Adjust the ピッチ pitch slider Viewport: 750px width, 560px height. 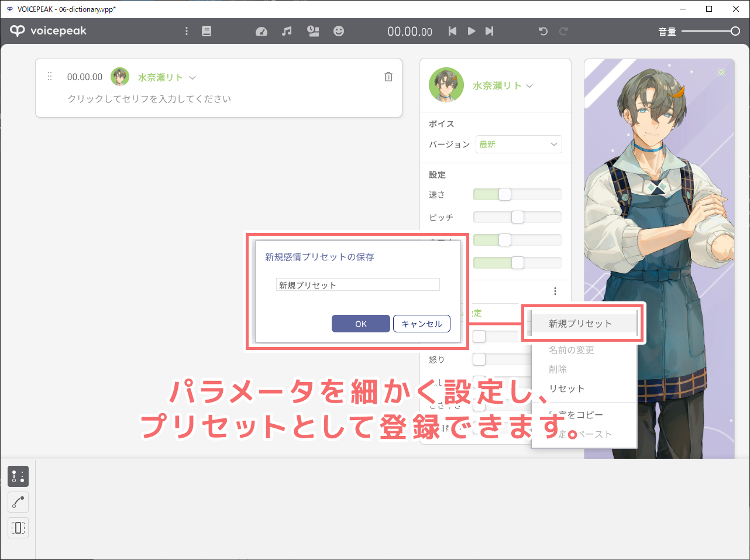coord(517,217)
